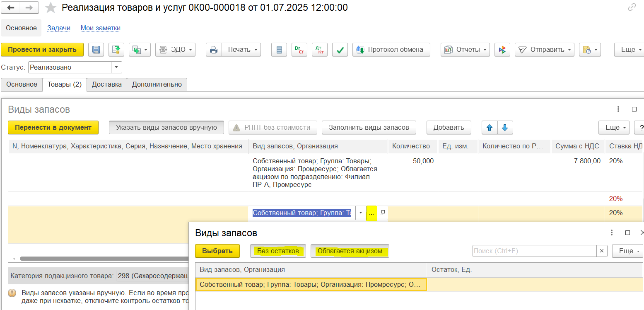Open the Дополнительно tab

click(x=157, y=85)
